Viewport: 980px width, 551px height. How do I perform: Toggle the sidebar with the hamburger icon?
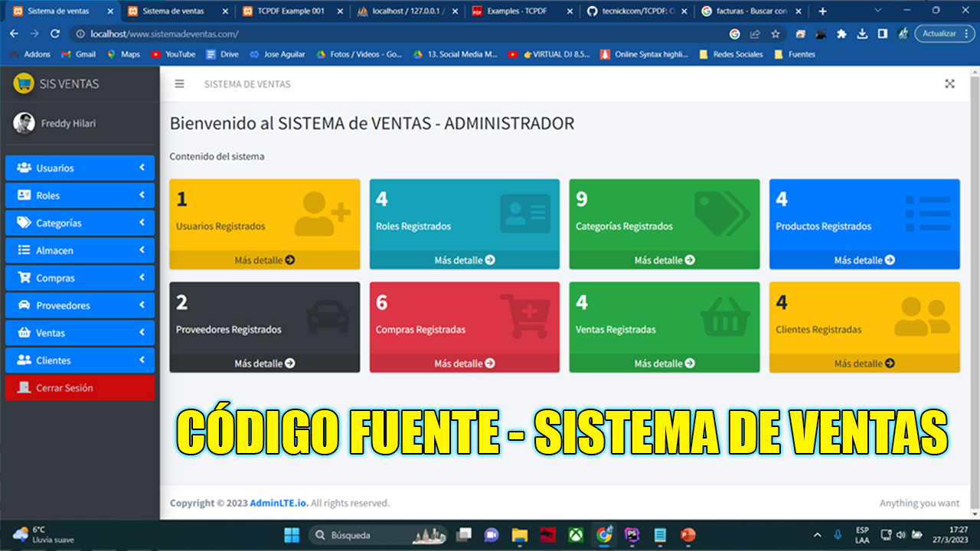tap(179, 84)
